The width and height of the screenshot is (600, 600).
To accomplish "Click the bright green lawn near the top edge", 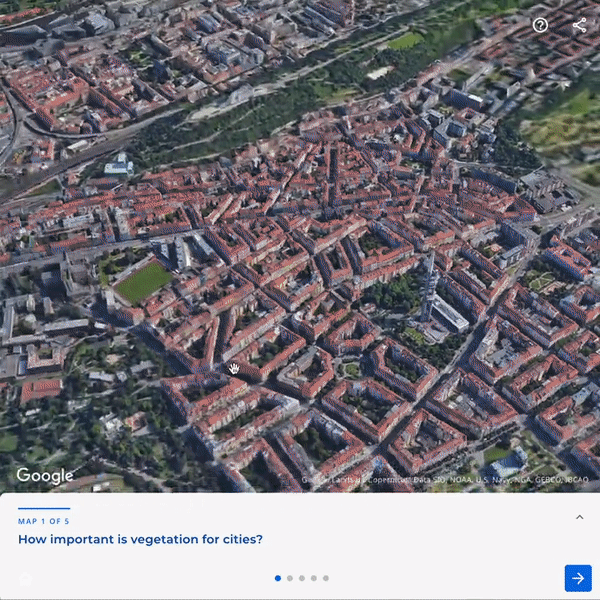I will click(x=405, y=41).
